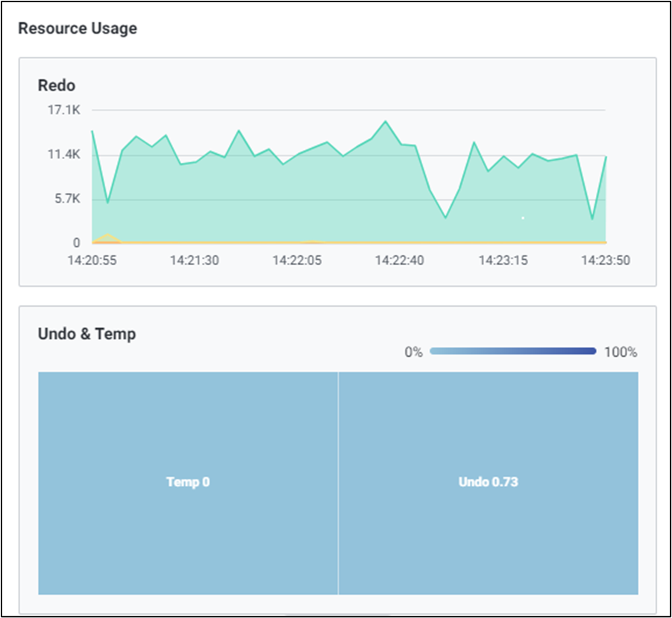Click the Resource Usage heading
The height and width of the screenshot is (618, 672).
tap(78, 28)
